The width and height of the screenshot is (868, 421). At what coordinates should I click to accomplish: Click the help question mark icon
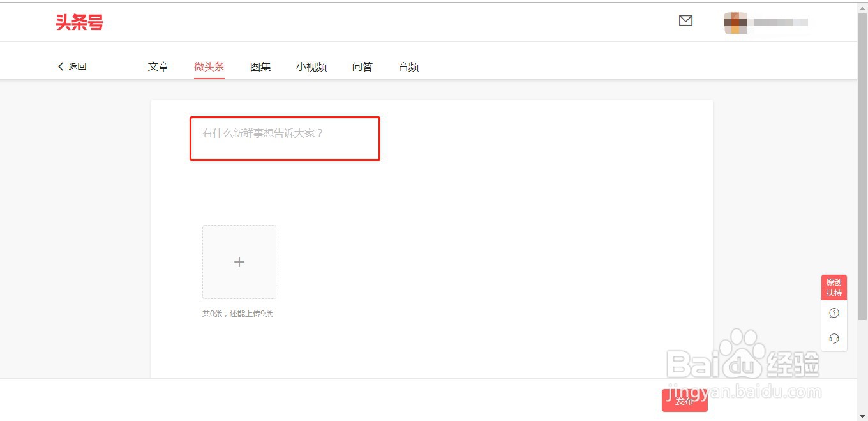(x=834, y=313)
